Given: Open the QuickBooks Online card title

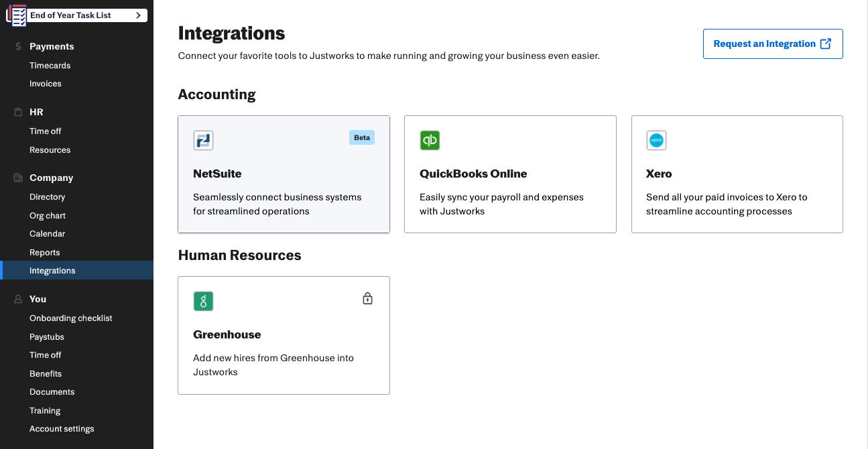Looking at the screenshot, I should [x=473, y=174].
